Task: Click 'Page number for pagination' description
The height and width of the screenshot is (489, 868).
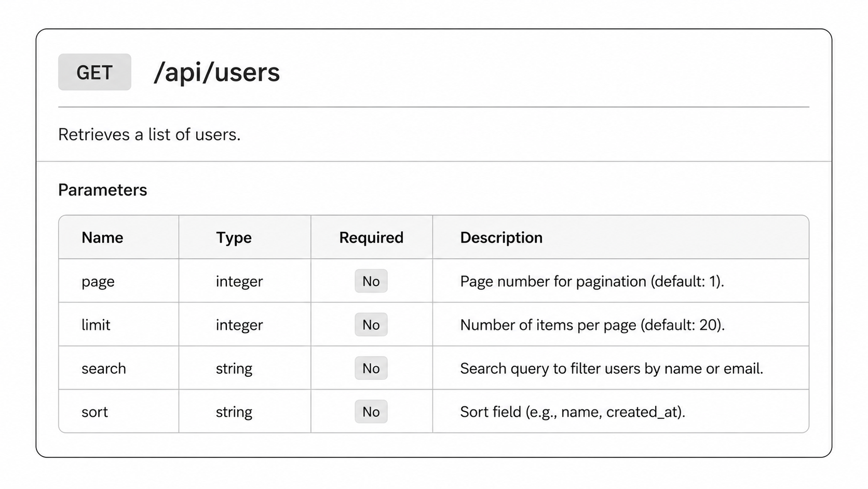Action: (x=592, y=282)
